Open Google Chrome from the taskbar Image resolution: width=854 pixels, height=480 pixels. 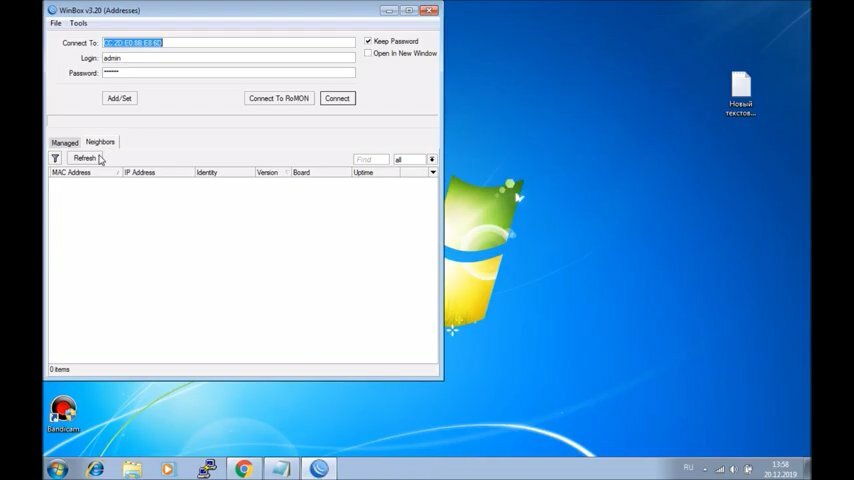[243, 469]
